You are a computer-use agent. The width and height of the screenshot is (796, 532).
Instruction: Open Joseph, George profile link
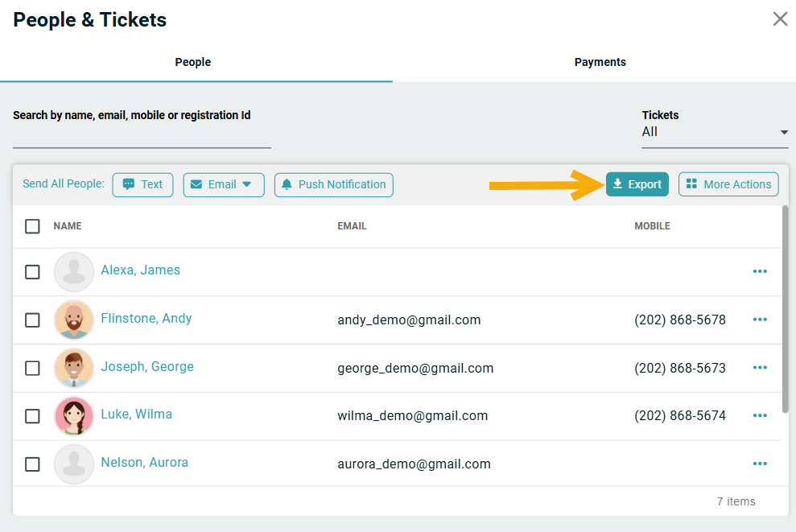(147, 366)
